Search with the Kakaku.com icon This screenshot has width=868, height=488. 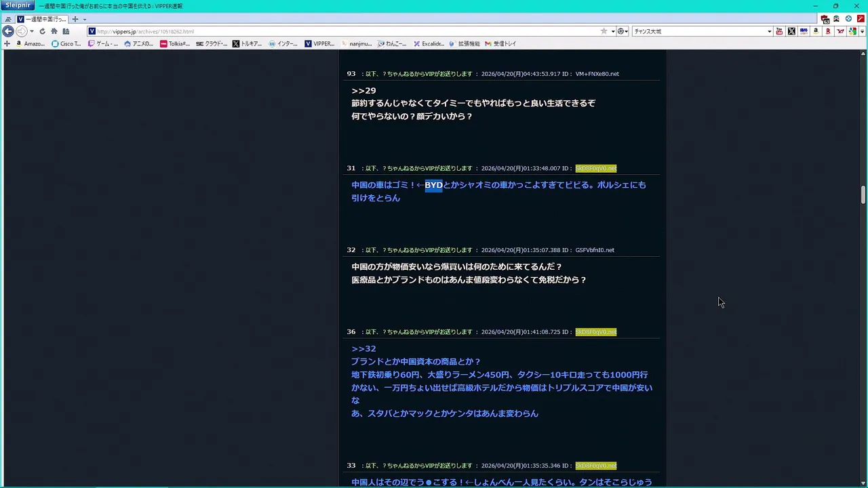(x=804, y=31)
